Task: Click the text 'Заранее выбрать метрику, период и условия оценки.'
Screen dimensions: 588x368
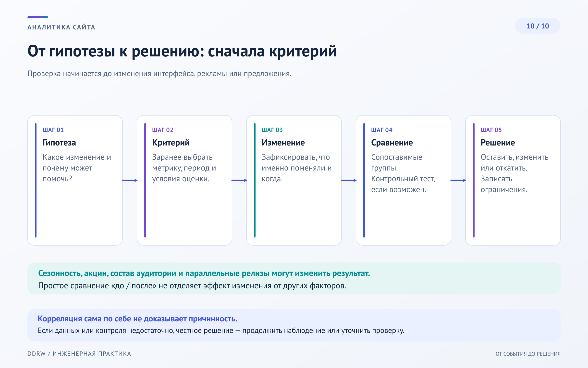Action: click(x=184, y=168)
